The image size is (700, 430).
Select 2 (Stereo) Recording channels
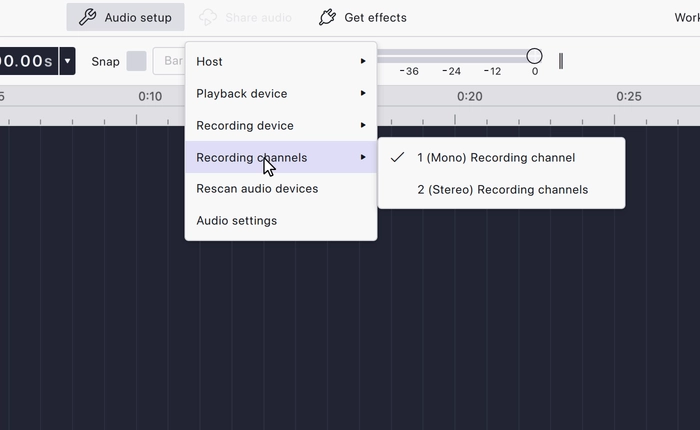coord(501,189)
